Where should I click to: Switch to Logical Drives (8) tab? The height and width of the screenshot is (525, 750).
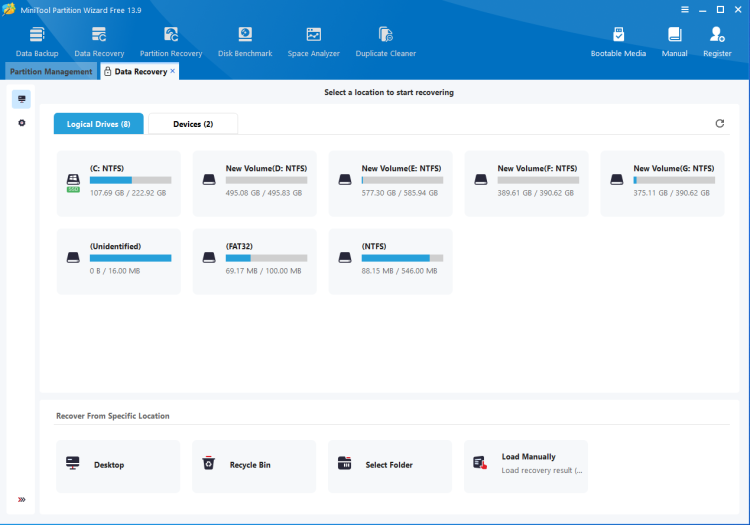pyautogui.click(x=99, y=124)
